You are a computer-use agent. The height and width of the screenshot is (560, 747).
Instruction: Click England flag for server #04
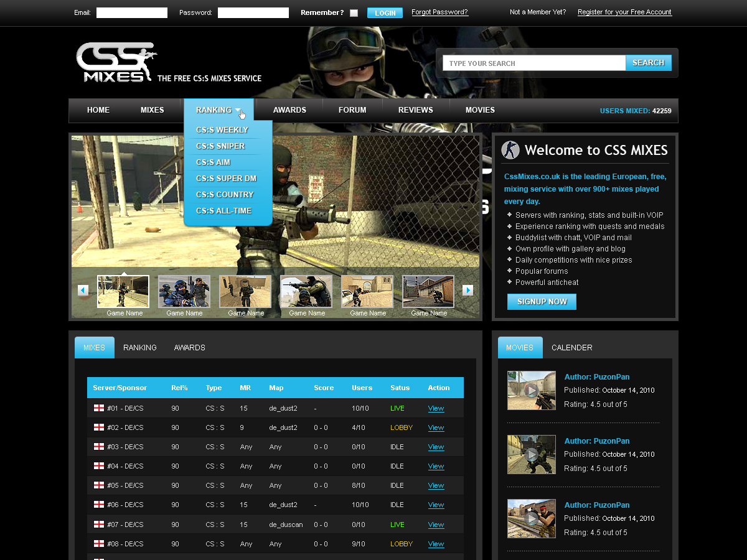pos(99,466)
